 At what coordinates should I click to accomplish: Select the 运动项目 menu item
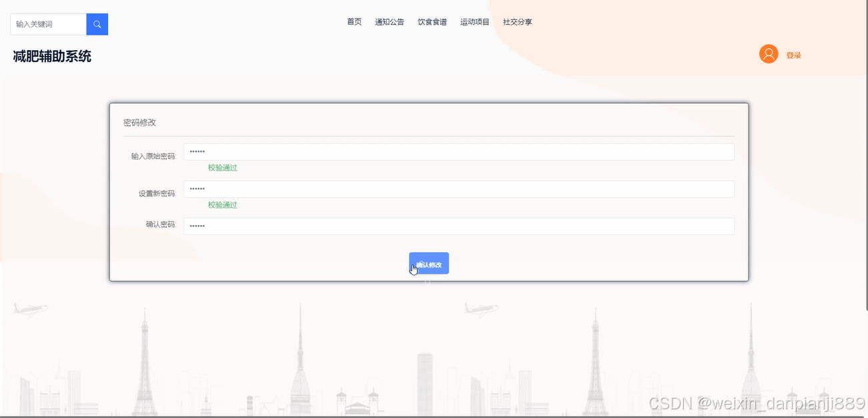pos(475,22)
